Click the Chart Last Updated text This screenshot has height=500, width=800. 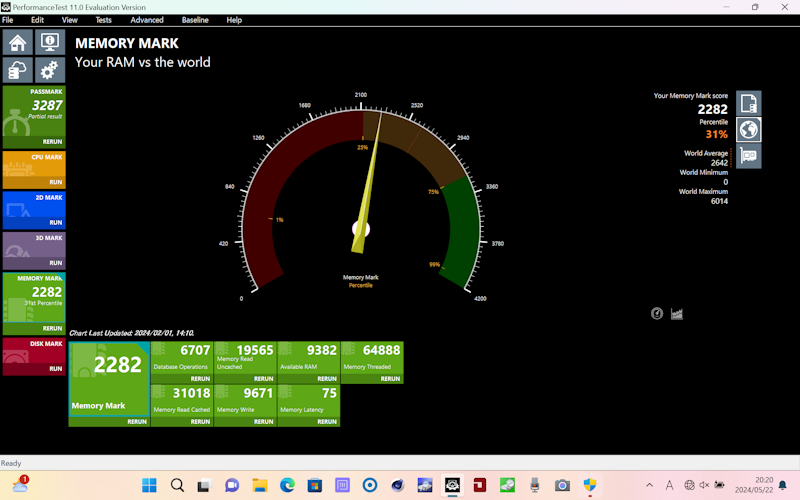(x=132, y=333)
